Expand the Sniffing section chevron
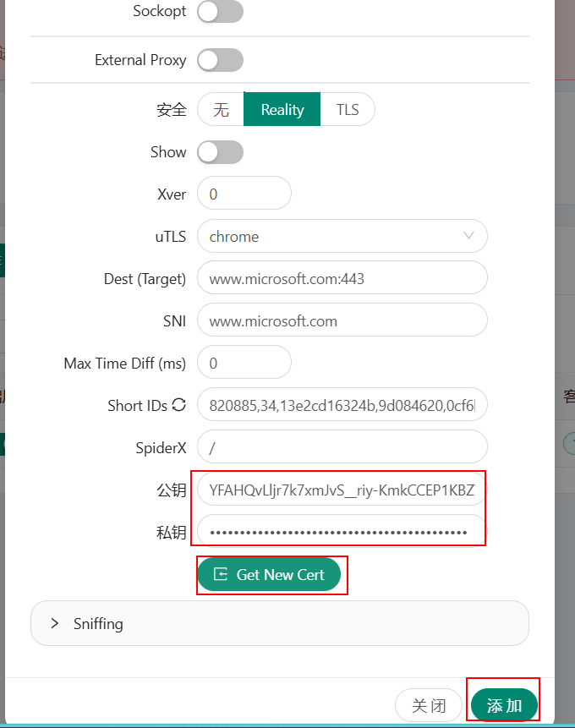Image resolution: width=575 pixels, height=728 pixels. point(55,623)
